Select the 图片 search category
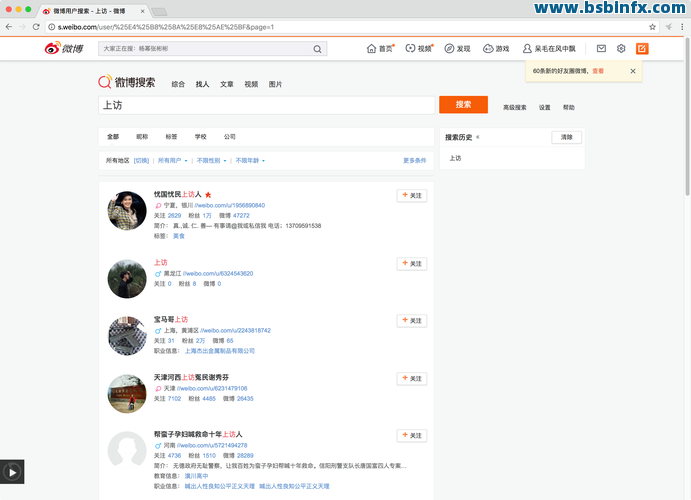 click(x=275, y=84)
